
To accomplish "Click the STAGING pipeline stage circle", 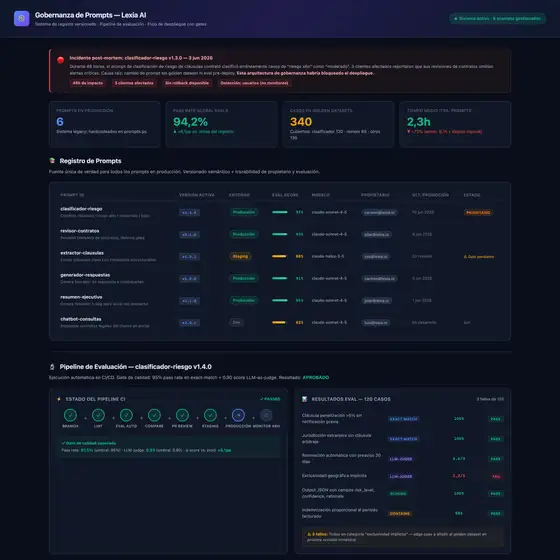I will point(210,415).
